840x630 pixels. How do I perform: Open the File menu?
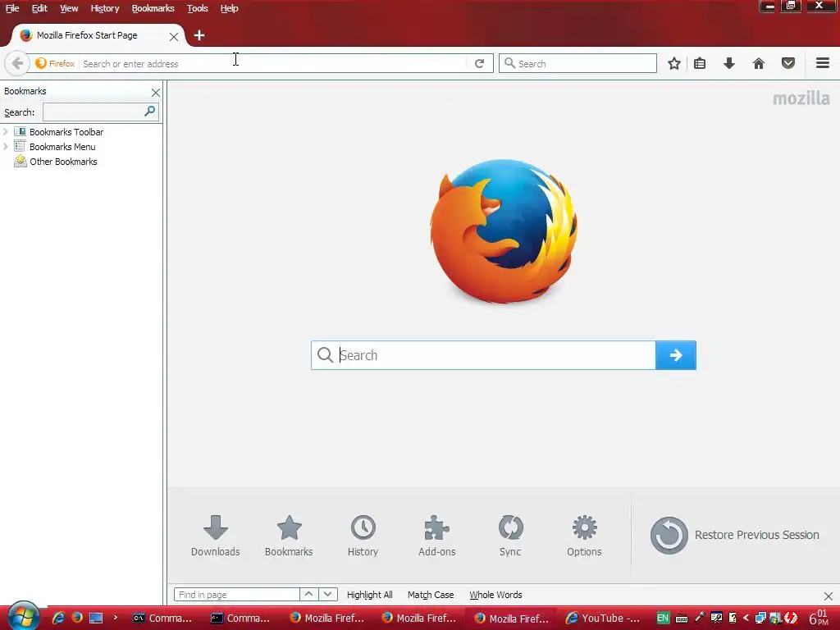click(12, 8)
